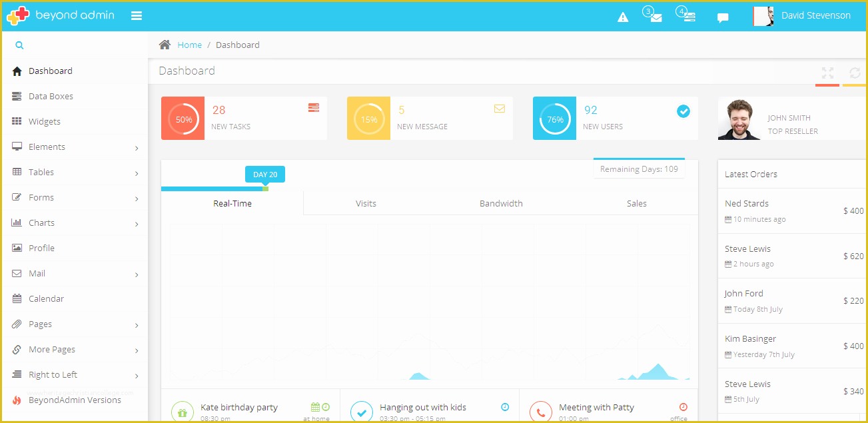
Task: Expand the More Pages sidebar menu
Action: (51, 349)
